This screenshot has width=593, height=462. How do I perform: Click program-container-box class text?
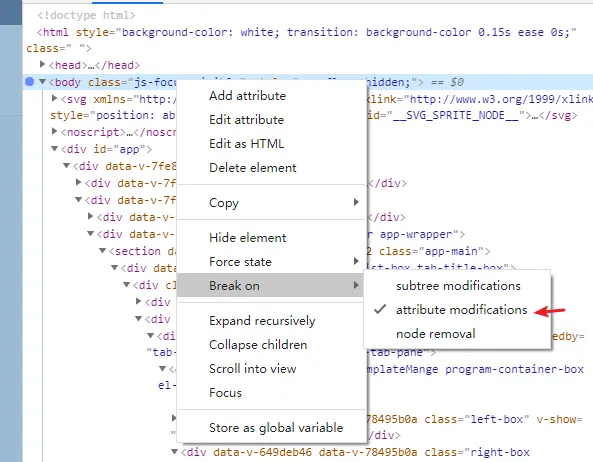click(514, 369)
